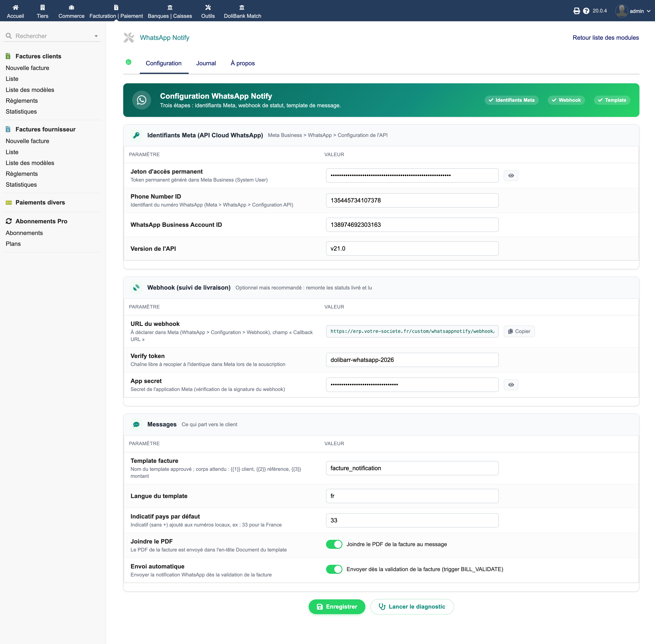Click the Banques | Caisses icon
The image size is (655, 644).
click(170, 7)
